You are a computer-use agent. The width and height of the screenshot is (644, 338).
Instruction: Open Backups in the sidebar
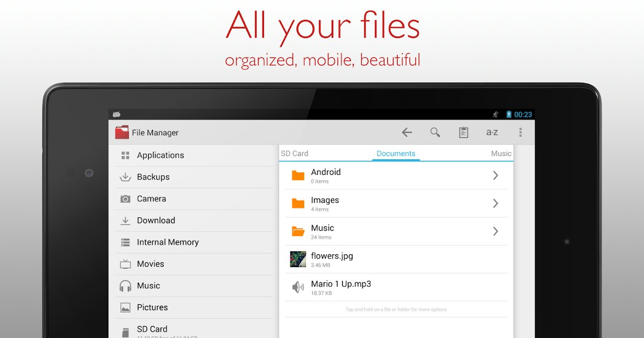[153, 177]
